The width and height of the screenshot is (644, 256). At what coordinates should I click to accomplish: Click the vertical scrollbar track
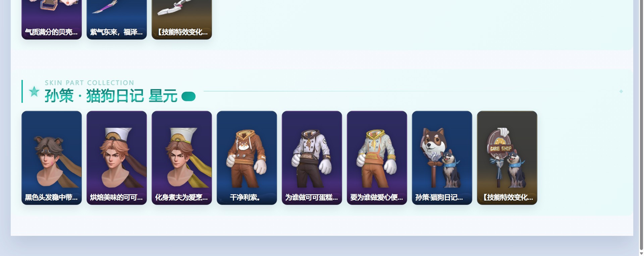click(640, 125)
